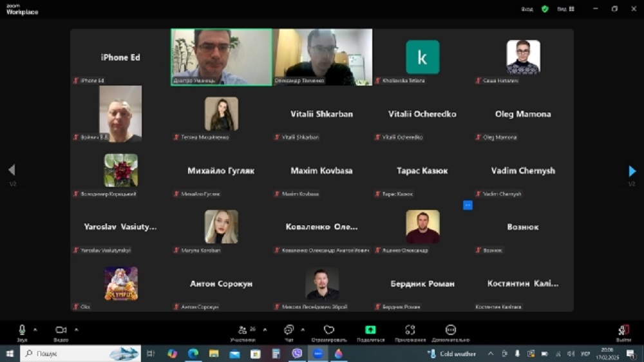Select the second video tile next to the speaker
Viewport: 644px width, 362px height.
[x=323, y=57]
